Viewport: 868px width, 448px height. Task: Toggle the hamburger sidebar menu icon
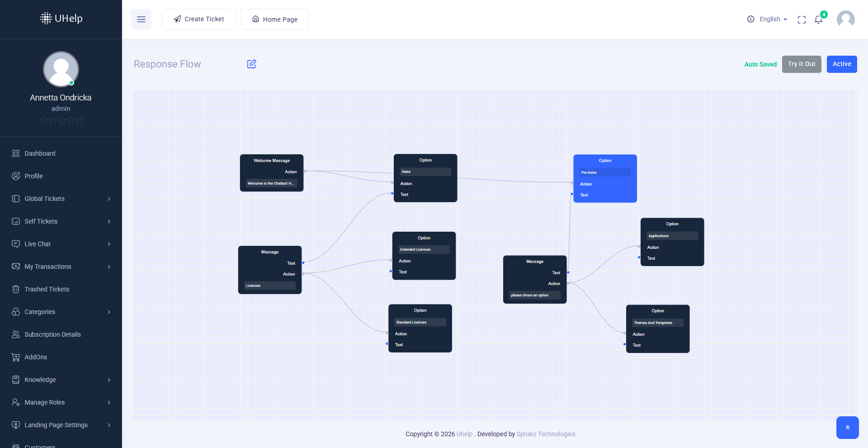(141, 19)
